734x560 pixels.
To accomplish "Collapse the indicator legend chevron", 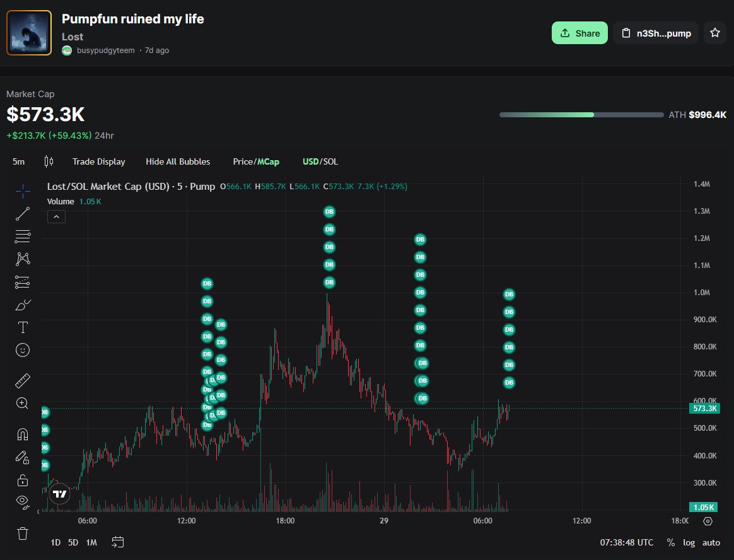I will [56, 217].
